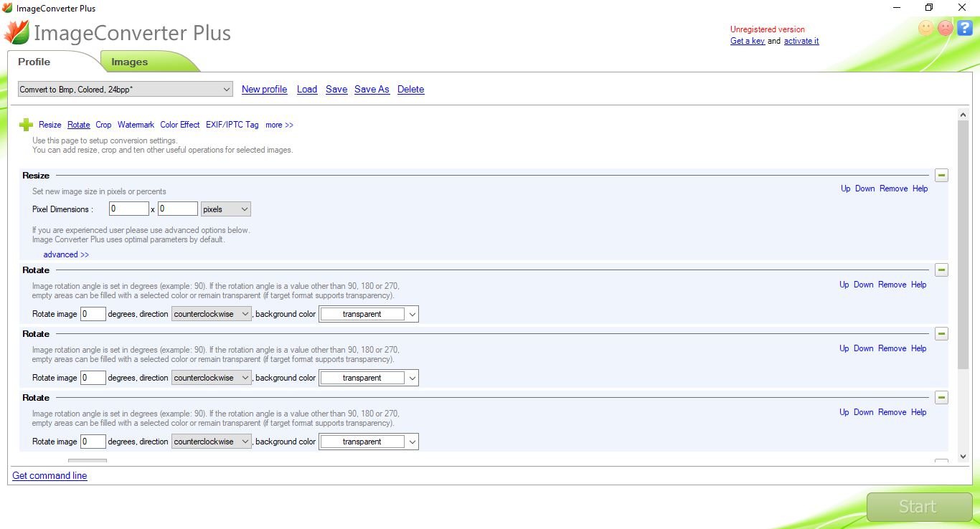Screen dimensions: 980x529
Task: Add a Color Effect operation
Action: 180,125
